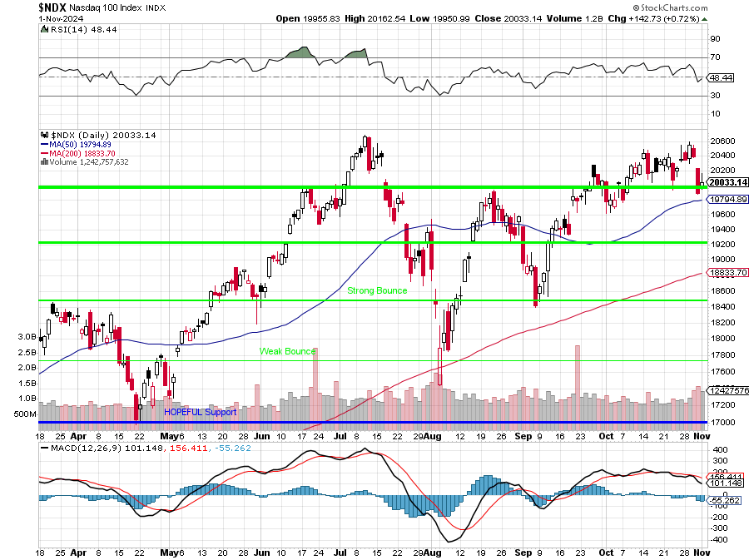
Task: Select the MA(50) blue legend line
Action: point(42,144)
